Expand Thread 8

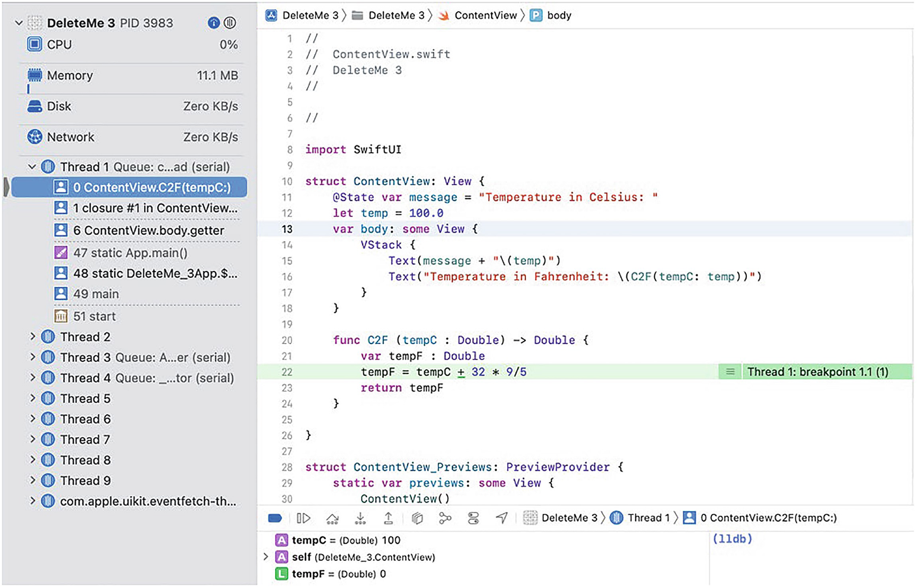pyautogui.click(x=32, y=460)
